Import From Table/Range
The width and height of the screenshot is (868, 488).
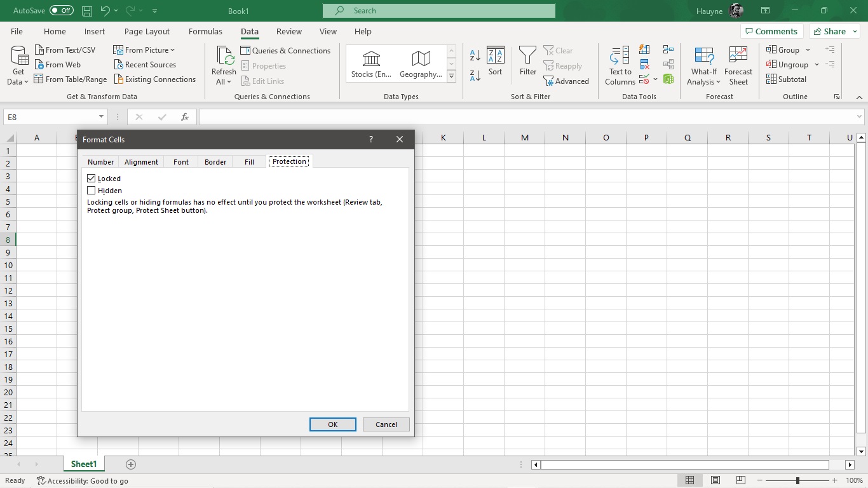coord(70,79)
